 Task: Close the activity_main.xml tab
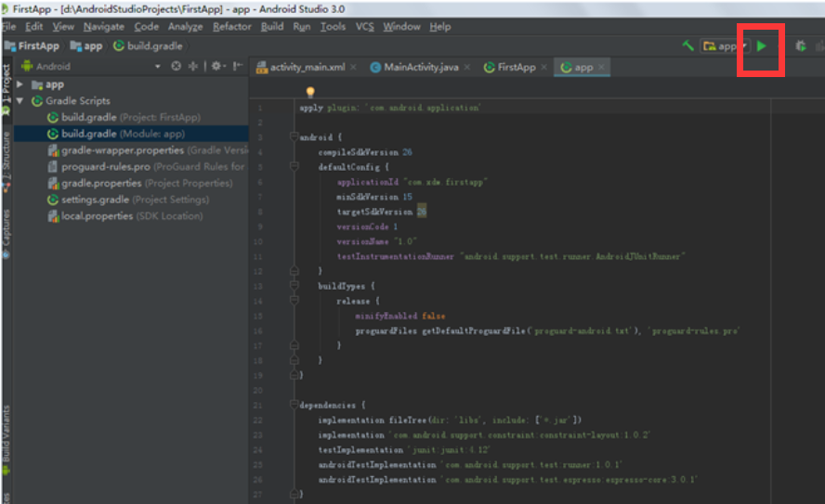[353, 67]
